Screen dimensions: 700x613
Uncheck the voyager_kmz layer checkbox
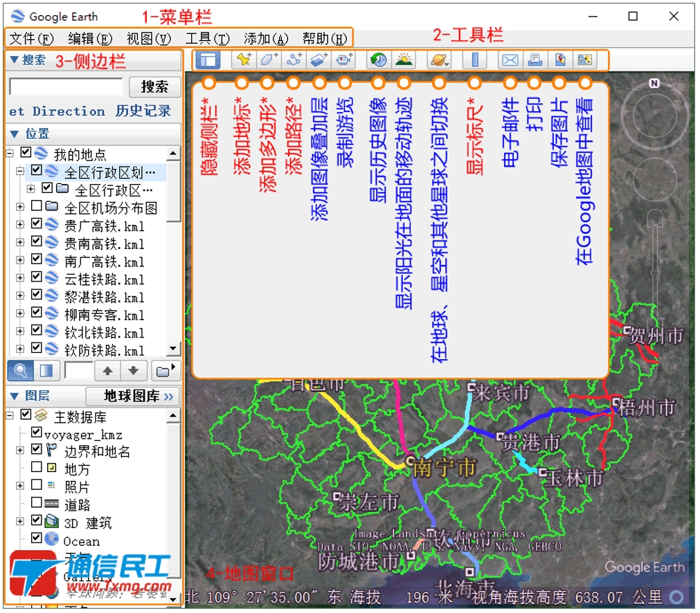tap(37, 432)
